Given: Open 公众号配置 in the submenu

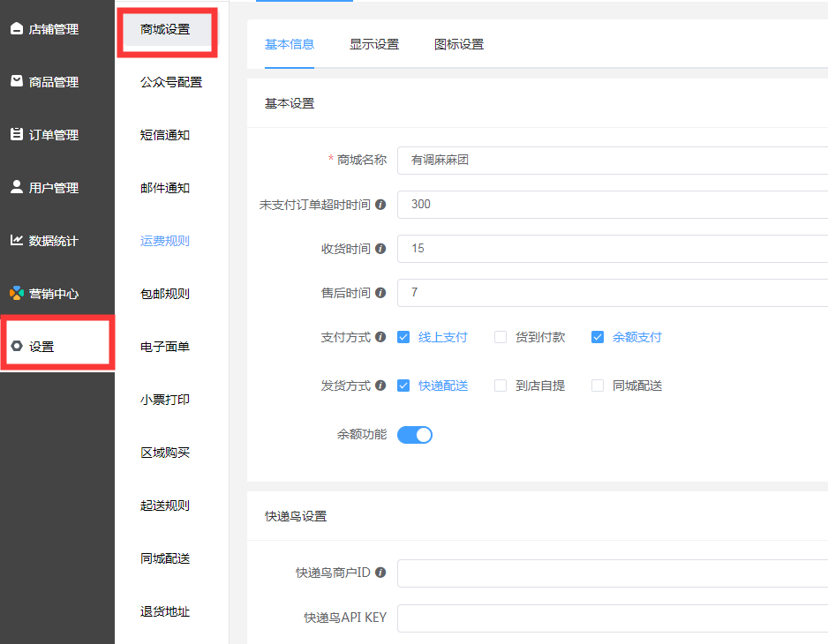Looking at the screenshot, I should point(171,82).
